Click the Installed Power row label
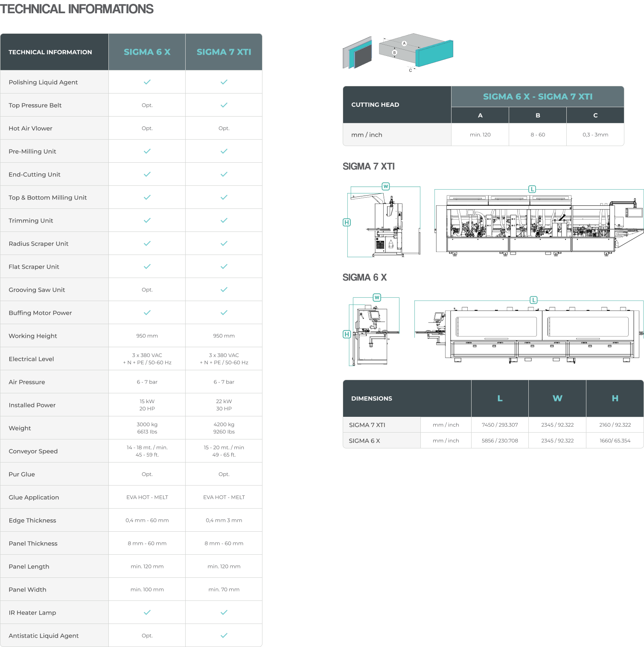 click(32, 405)
